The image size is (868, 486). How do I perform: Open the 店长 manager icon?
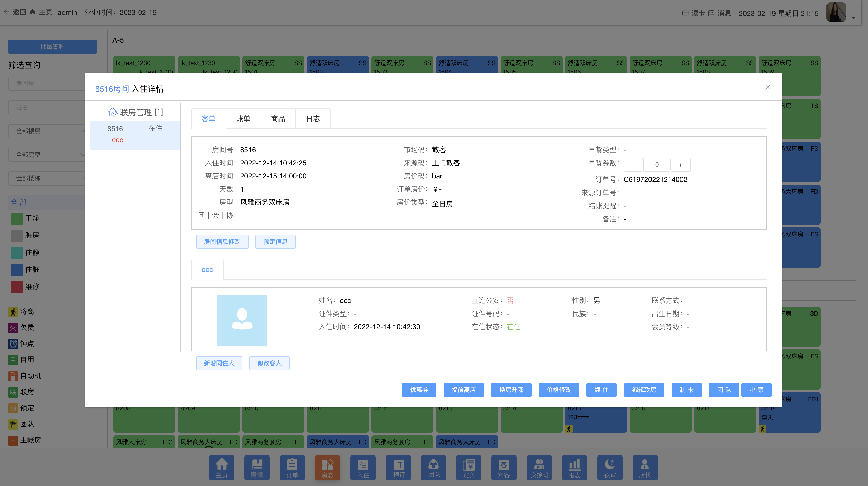(645, 467)
